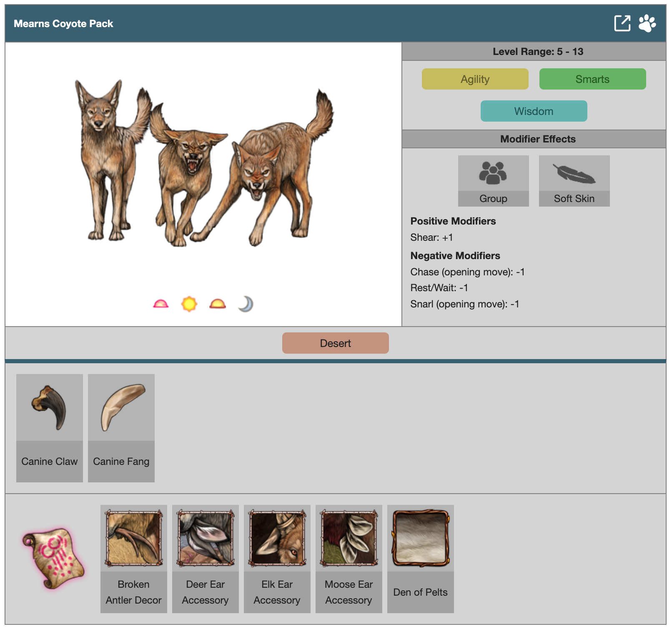This screenshot has height=629, width=672.
Task: Open the external link icon in header
Action: point(622,23)
